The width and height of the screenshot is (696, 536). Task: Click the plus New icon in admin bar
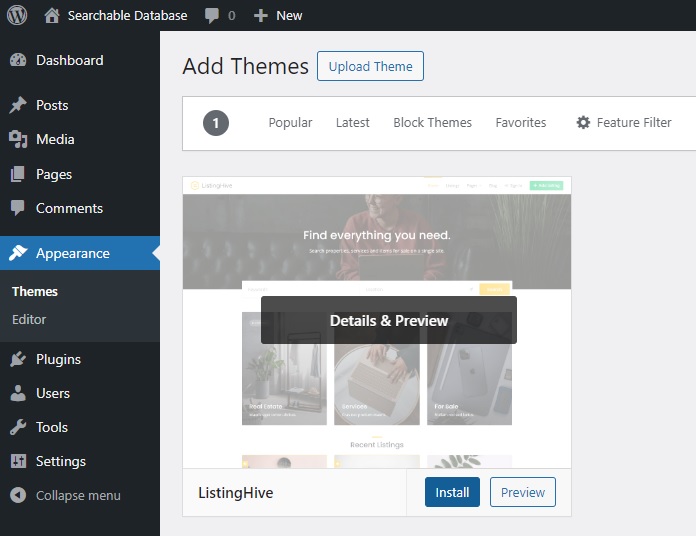tap(261, 16)
